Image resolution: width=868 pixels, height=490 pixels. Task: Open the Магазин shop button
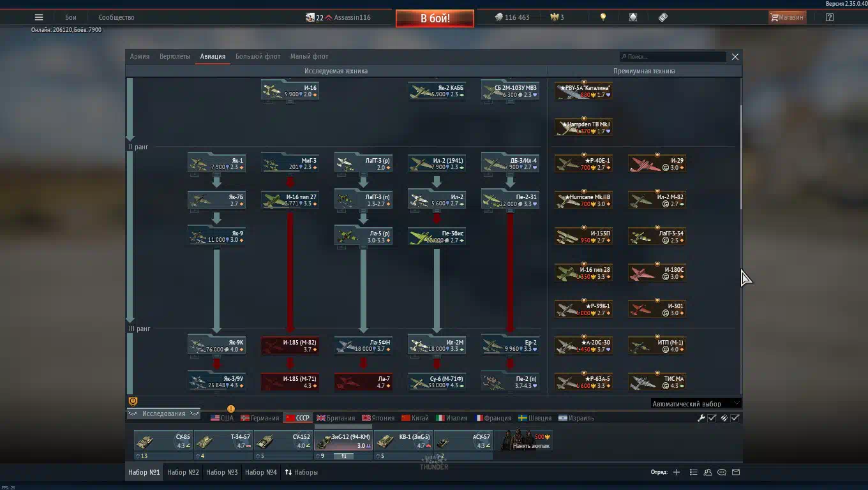coord(787,17)
